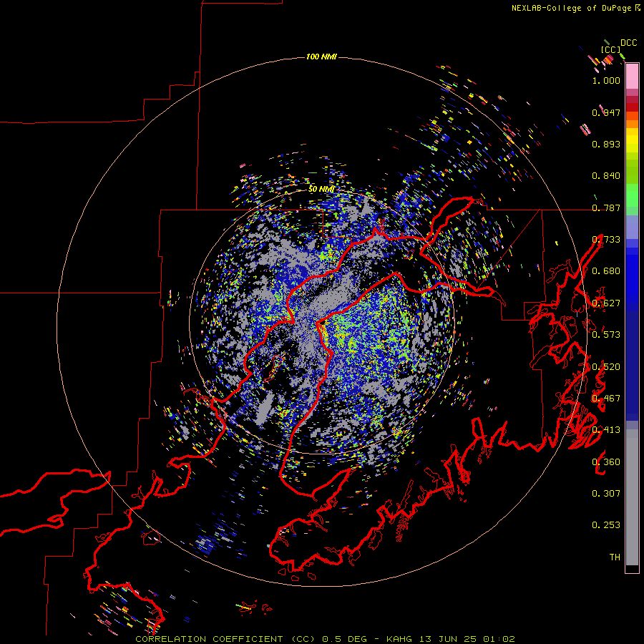Click the CORRELATION COEFFICIENT (CC) caption text

pos(225,639)
